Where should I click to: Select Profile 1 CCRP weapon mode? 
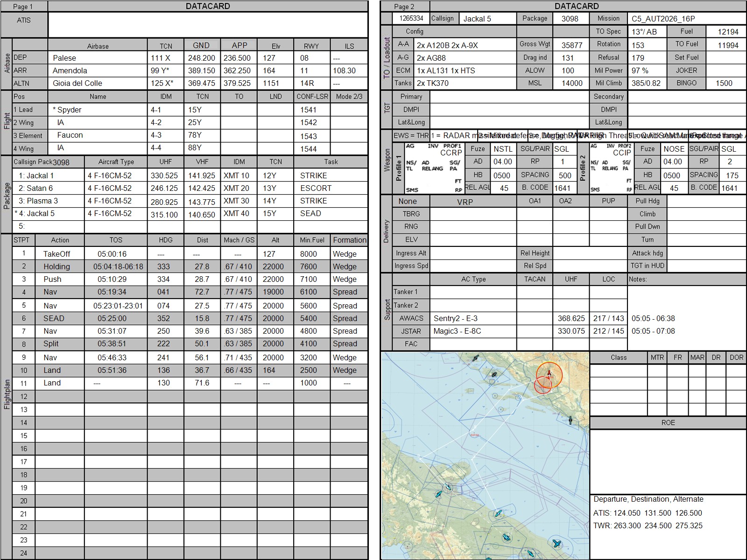pos(451,153)
